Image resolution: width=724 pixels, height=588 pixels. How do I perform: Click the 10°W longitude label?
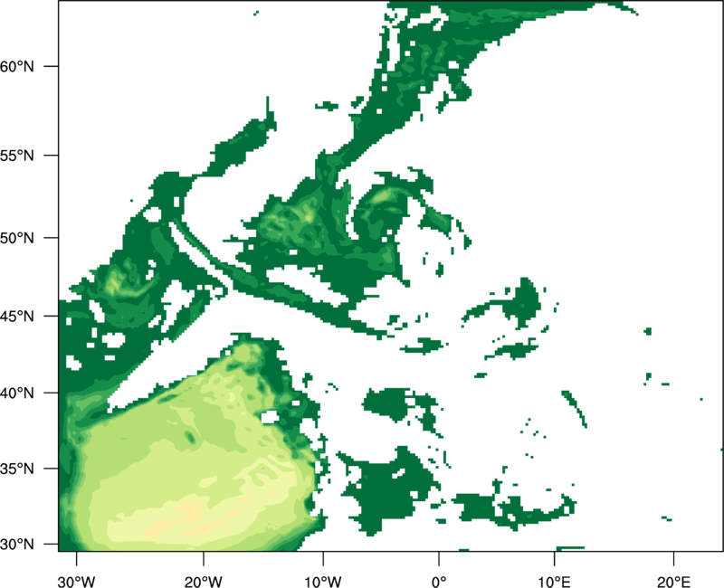point(323,581)
